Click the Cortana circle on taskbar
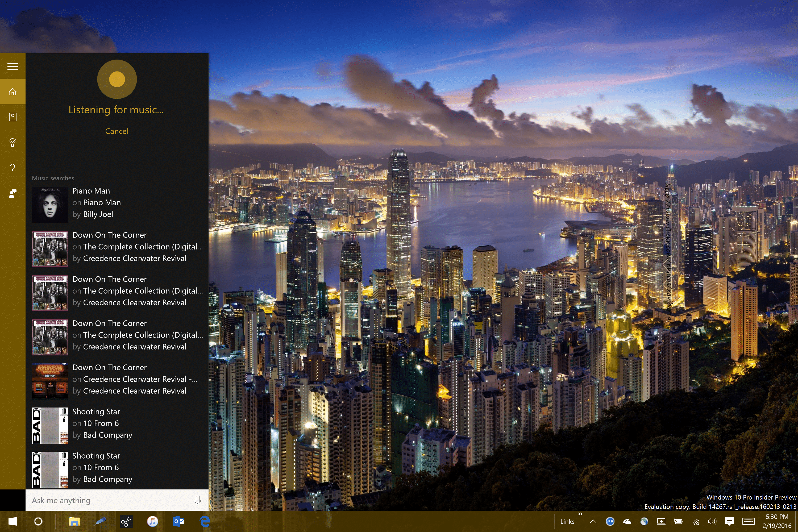The image size is (798, 532). pos(38,521)
